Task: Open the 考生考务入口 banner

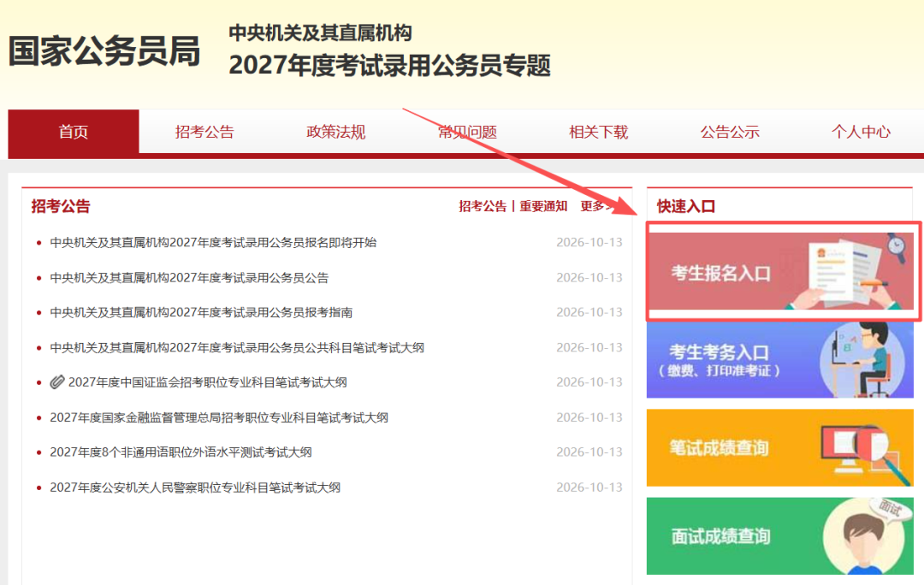Action: [780, 359]
